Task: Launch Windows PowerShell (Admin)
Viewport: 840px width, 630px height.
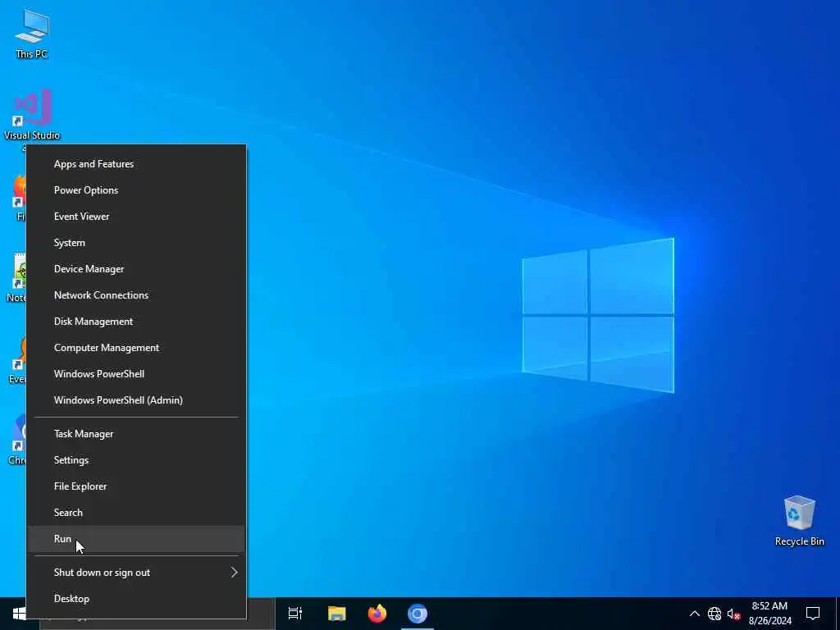Action: tap(137, 400)
